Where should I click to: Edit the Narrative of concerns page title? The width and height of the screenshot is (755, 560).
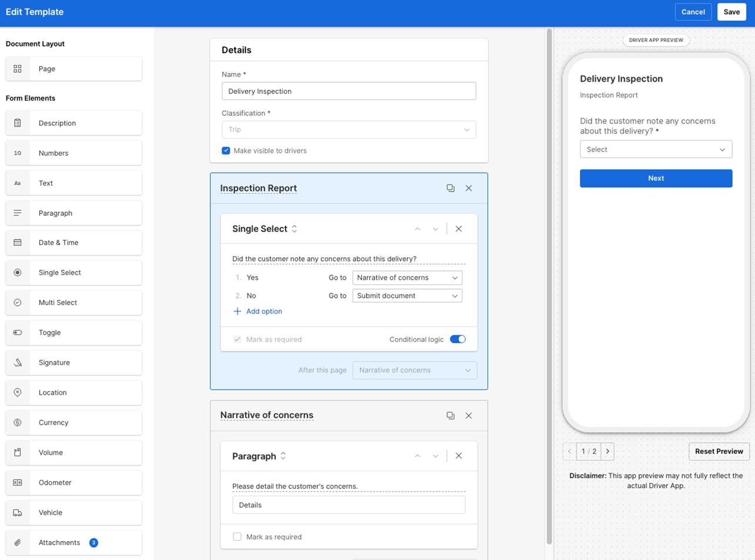pos(267,415)
